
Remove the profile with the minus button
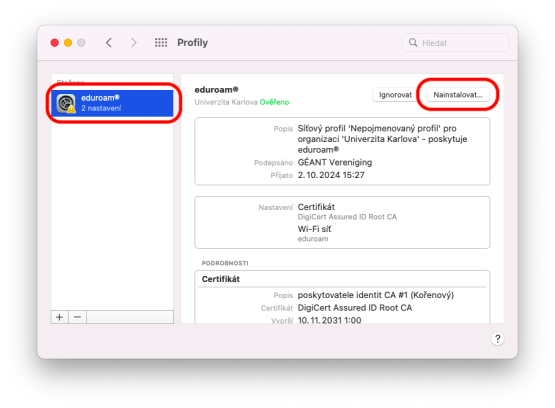[x=78, y=317]
